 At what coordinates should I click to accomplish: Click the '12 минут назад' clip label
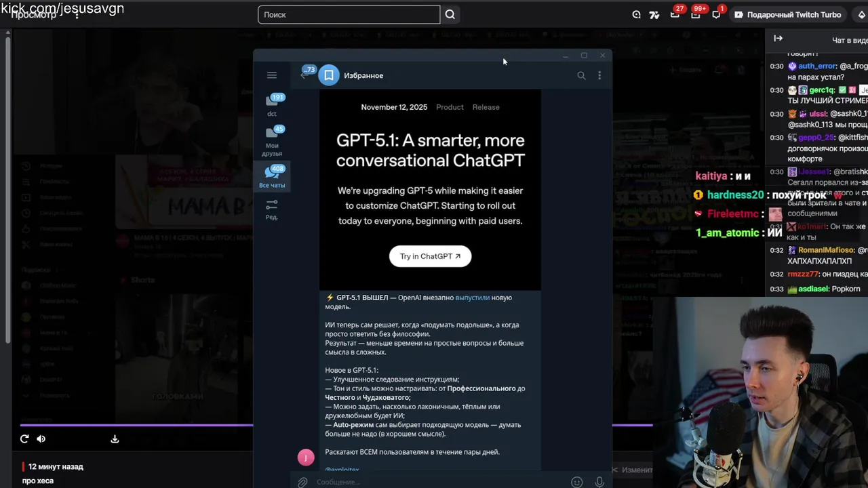(56, 466)
